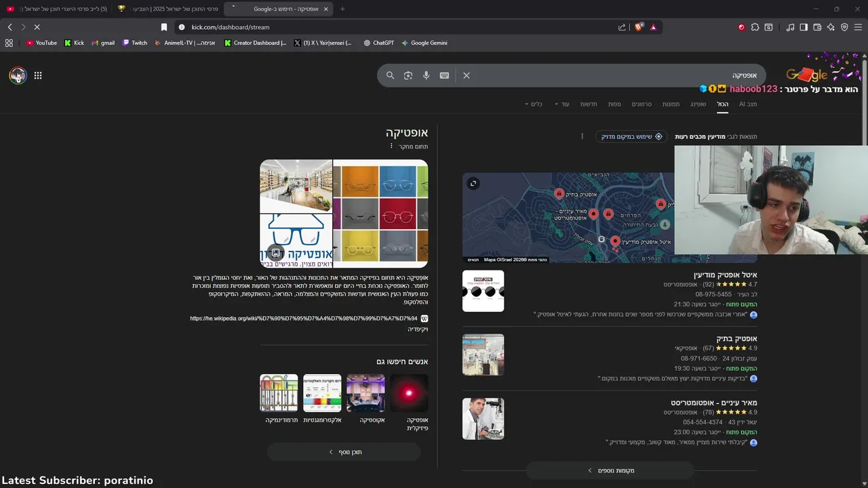Open the תרמודינמיקה related search
This screenshot has width=868, height=488.
279,399
